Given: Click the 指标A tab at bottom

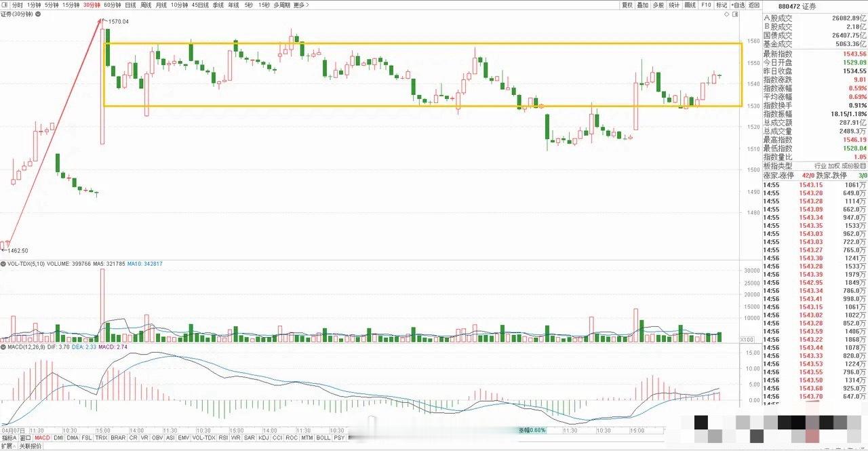Looking at the screenshot, I should click(9, 438).
